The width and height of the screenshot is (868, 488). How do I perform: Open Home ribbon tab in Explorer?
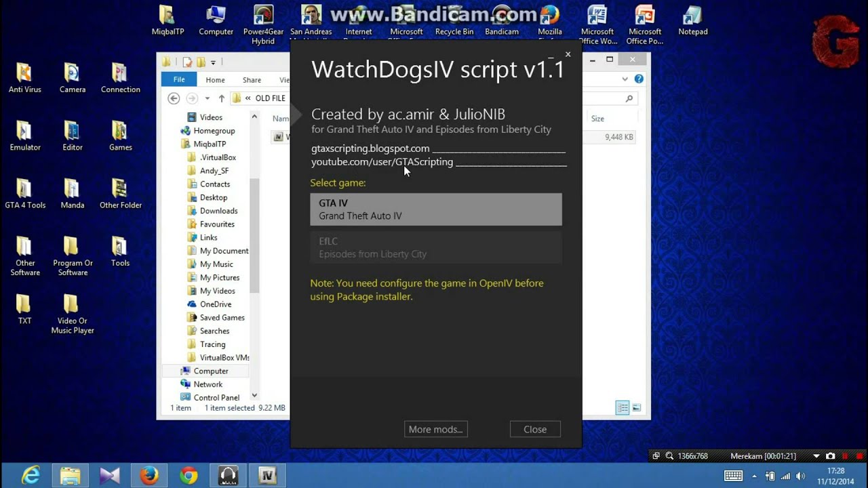click(215, 79)
